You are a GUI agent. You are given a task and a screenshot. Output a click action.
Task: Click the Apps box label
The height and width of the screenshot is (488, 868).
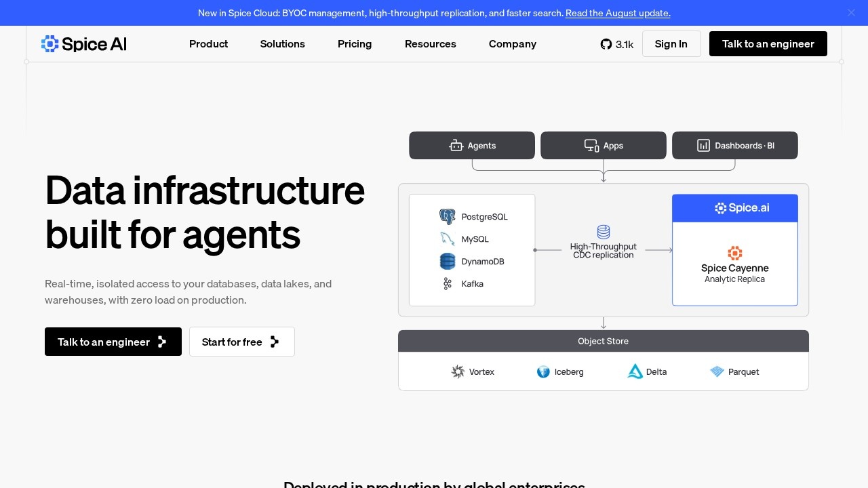(x=613, y=146)
